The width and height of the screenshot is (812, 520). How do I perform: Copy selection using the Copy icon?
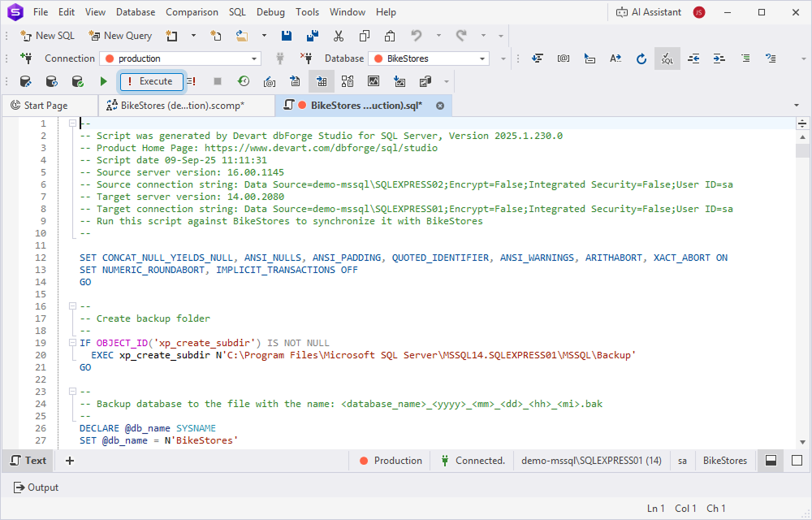pyautogui.click(x=365, y=36)
